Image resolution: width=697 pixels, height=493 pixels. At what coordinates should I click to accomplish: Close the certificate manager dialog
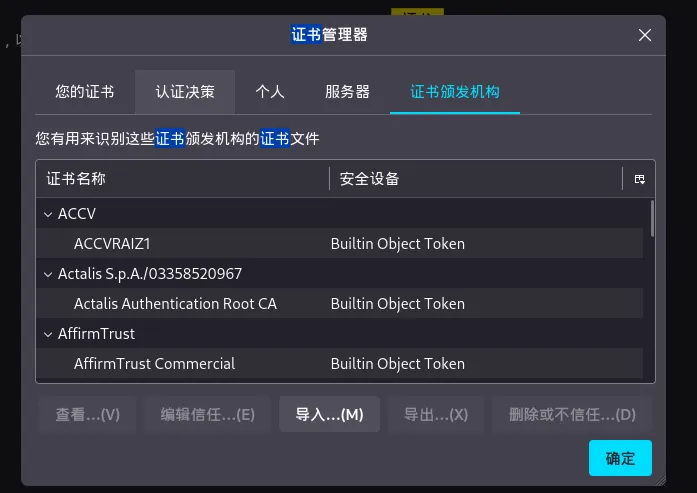pos(645,35)
